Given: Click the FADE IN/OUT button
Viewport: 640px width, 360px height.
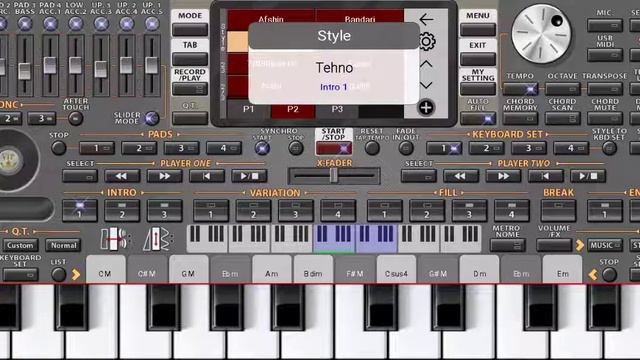Looking at the screenshot, I should point(406,148).
